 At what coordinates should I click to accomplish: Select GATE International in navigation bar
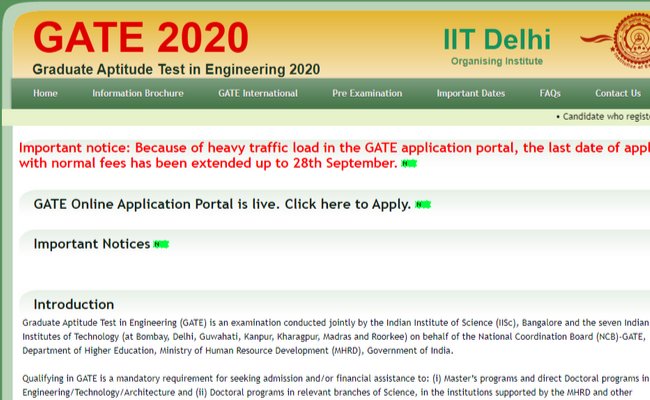[x=258, y=93]
